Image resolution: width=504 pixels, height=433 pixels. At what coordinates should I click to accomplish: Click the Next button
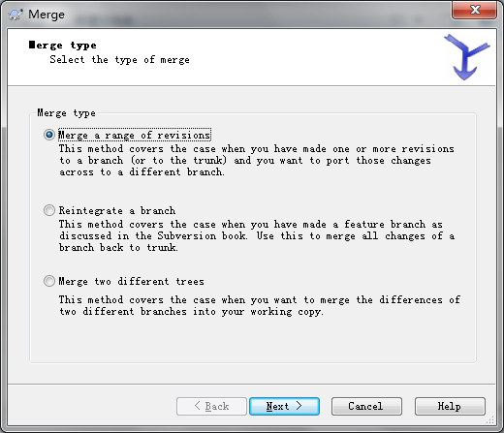click(x=284, y=406)
